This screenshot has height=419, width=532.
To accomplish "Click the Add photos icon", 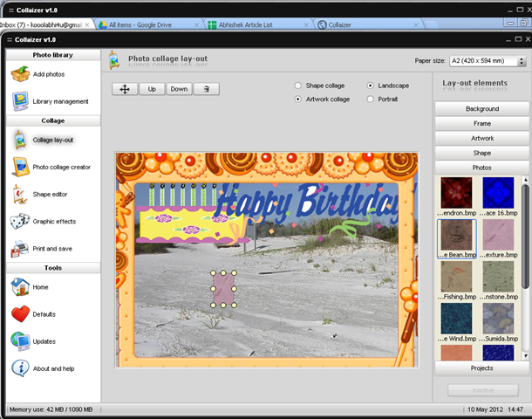I will click(x=21, y=74).
